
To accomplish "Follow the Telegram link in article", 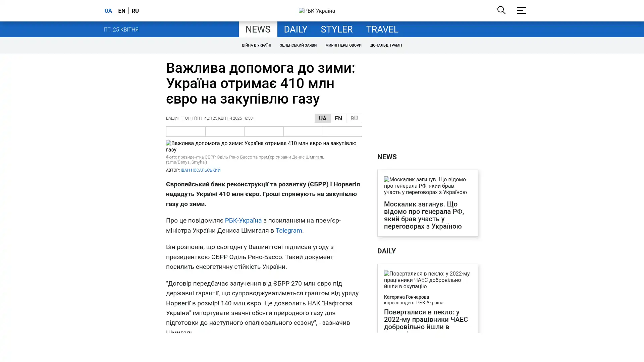I will point(288,231).
